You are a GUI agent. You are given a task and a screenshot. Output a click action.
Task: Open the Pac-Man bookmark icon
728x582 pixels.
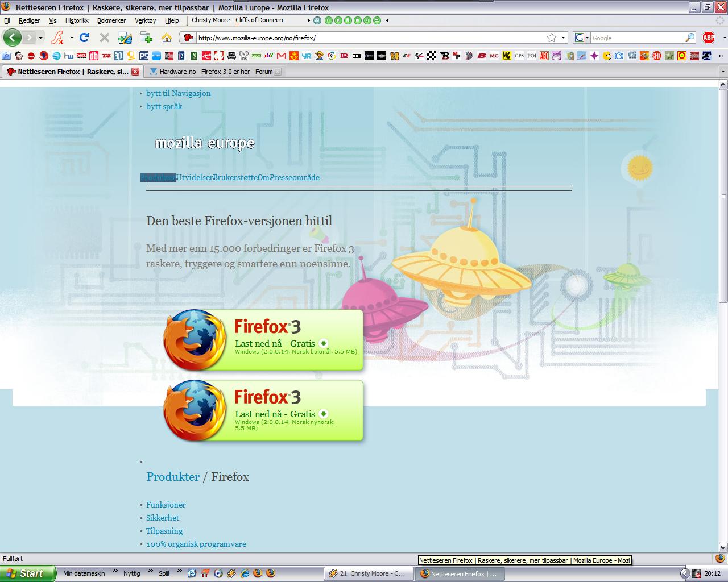click(607, 56)
